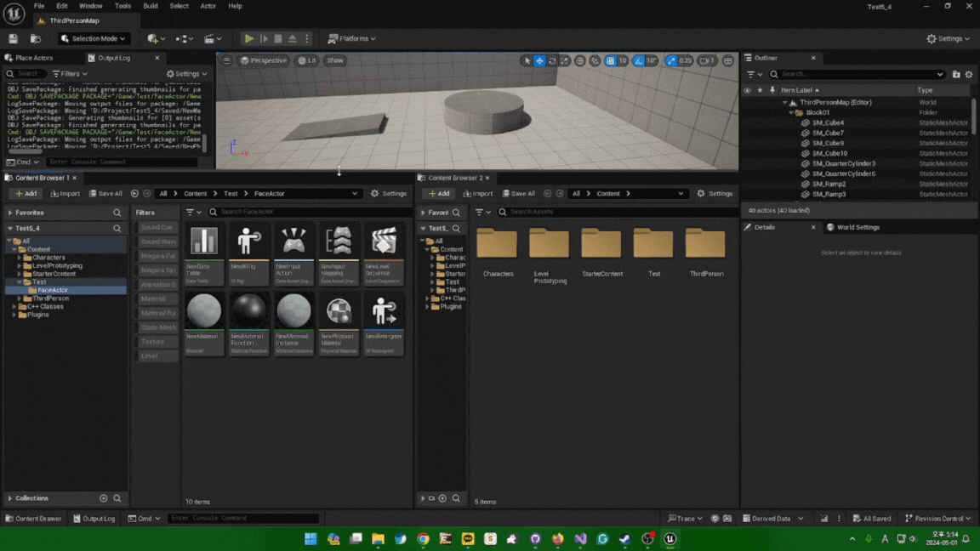This screenshot has width=980, height=551.
Task: Select the translate (move) tool in viewport
Action: click(x=539, y=61)
